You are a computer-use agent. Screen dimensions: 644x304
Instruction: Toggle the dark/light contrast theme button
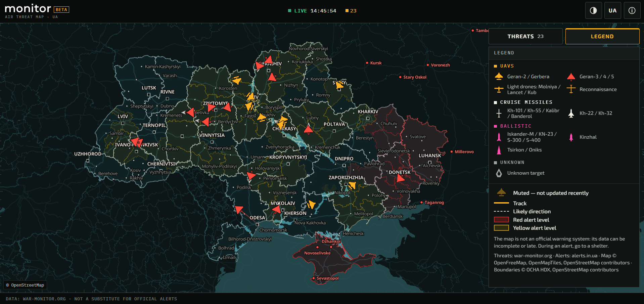(593, 10)
